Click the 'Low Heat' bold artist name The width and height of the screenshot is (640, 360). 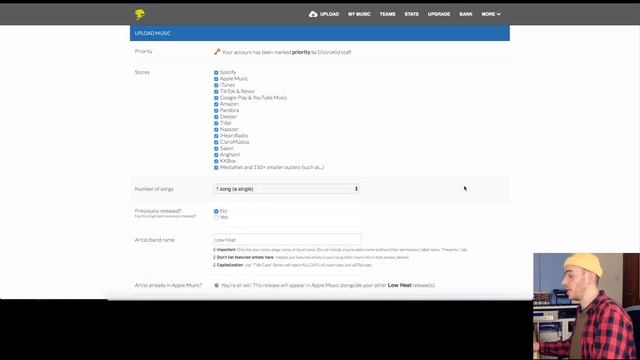(399, 285)
